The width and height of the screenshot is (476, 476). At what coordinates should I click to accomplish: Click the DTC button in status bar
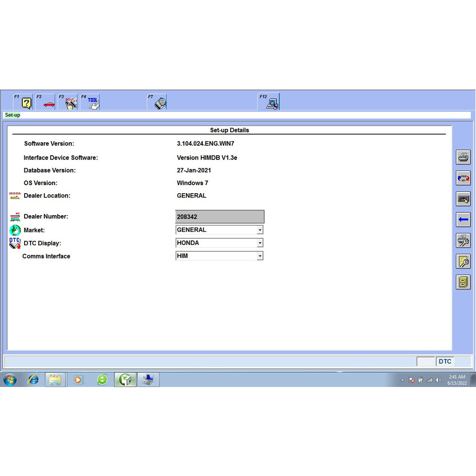[x=445, y=361]
